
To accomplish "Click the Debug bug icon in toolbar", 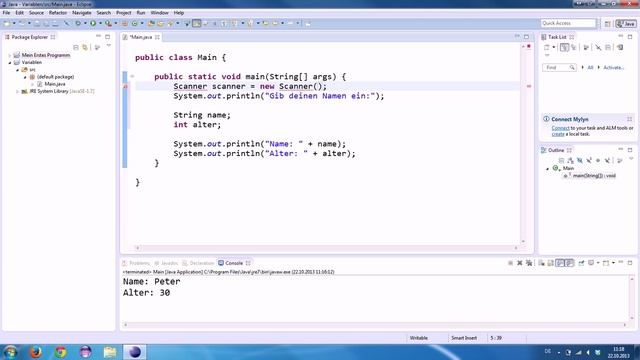I will point(78,23).
